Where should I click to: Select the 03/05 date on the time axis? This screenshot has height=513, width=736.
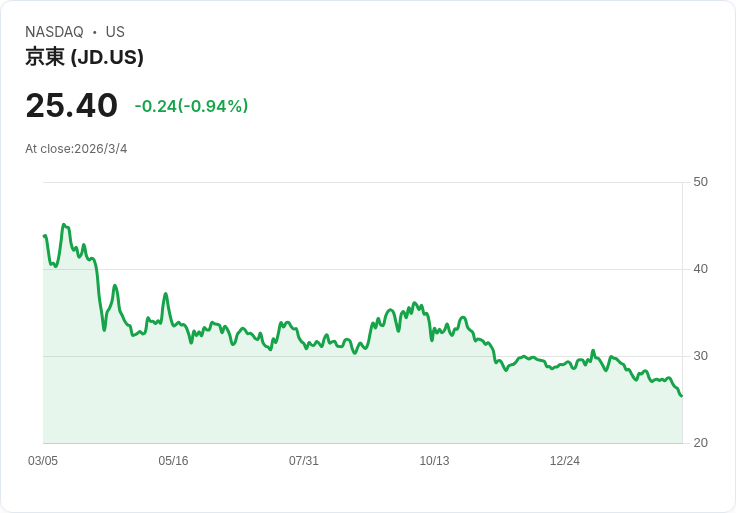coord(43,461)
